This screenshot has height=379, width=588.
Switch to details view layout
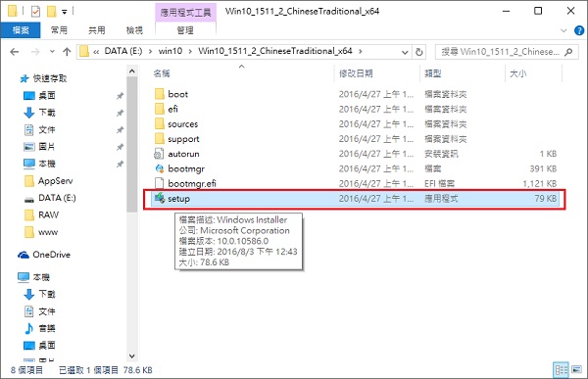(x=561, y=370)
